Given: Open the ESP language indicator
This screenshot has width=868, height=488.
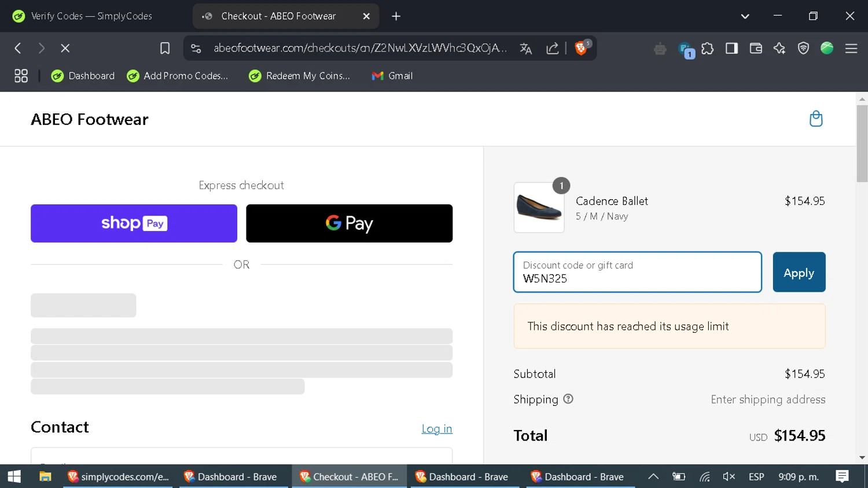Looking at the screenshot, I should pyautogui.click(x=756, y=476).
